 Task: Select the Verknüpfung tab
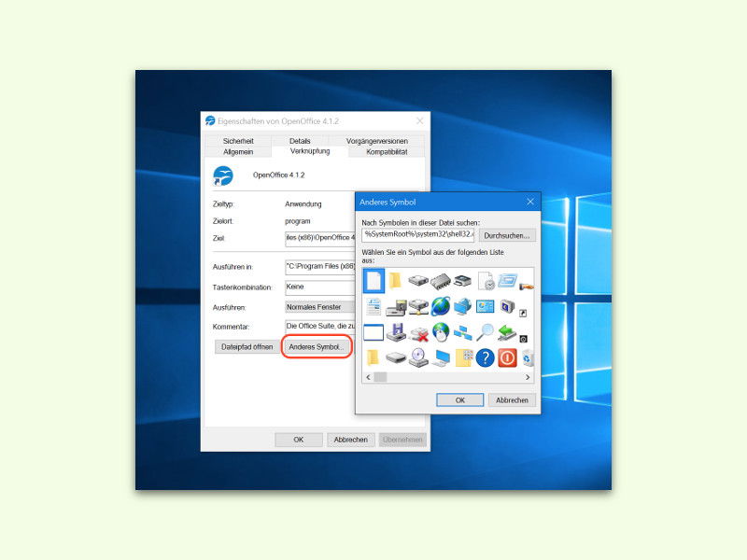(x=310, y=151)
